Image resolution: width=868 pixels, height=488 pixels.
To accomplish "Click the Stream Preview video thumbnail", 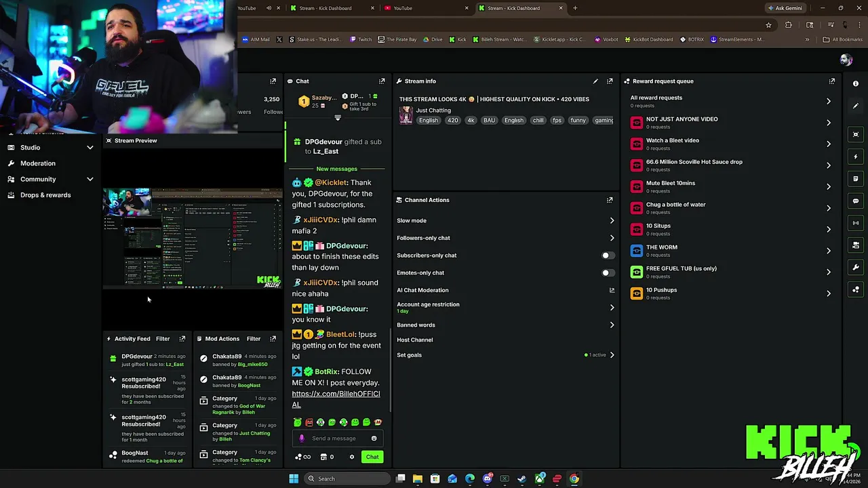I will 193,239.
